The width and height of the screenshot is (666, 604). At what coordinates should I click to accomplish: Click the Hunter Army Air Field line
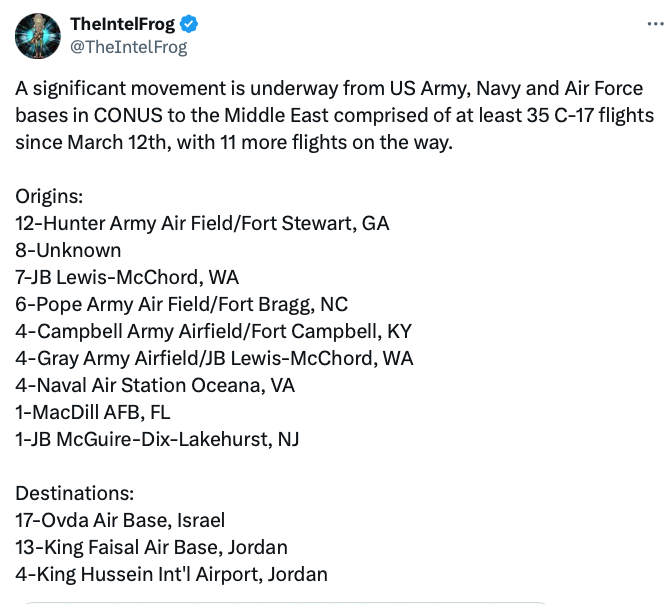pos(202,223)
